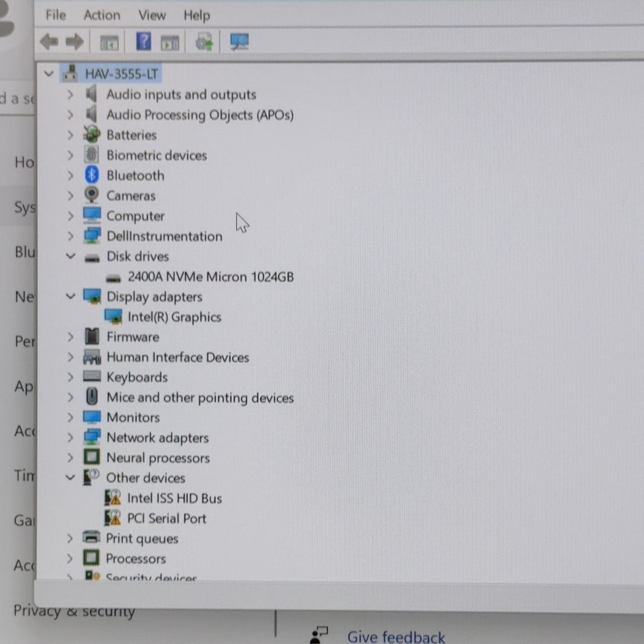Click the Disk drives icon
The width and height of the screenshot is (644, 644).
92,258
